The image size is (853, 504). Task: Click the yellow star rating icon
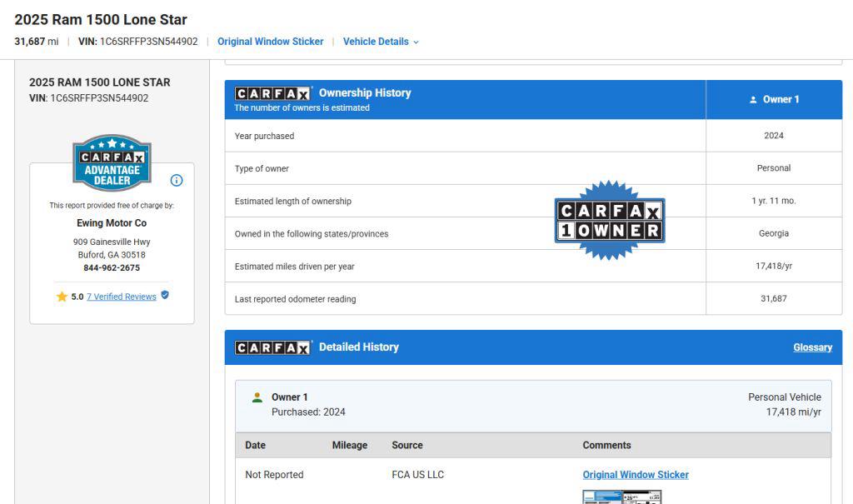point(62,297)
